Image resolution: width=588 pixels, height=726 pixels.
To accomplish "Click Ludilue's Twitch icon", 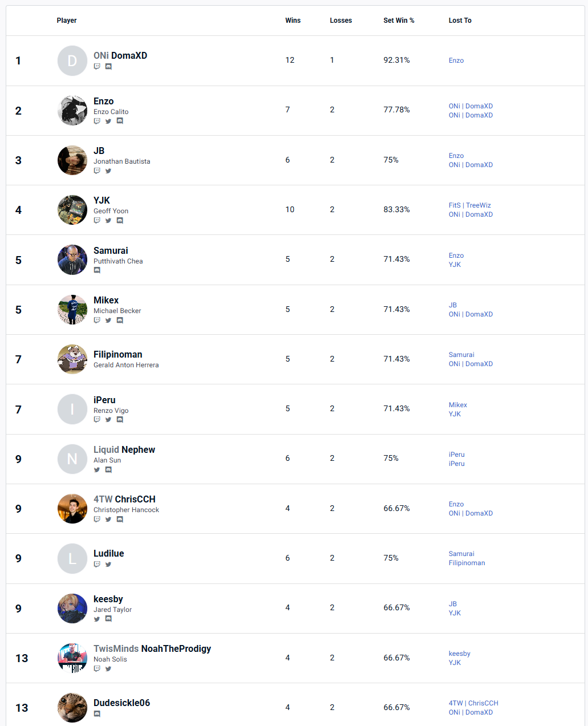I will coord(97,565).
